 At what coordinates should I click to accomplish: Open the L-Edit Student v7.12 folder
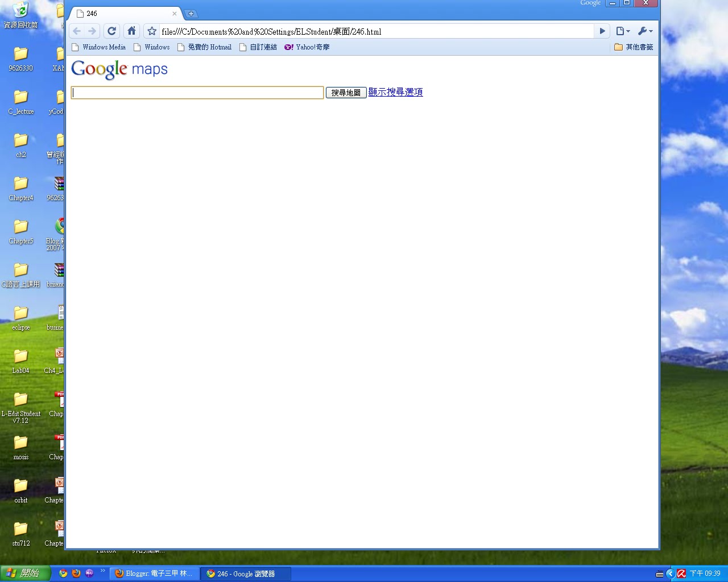click(x=20, y=408)
